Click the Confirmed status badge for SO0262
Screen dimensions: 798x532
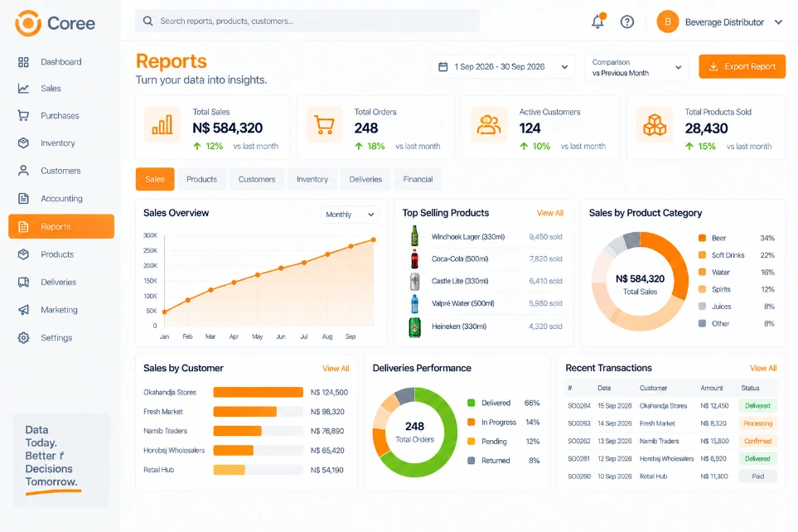757,442
